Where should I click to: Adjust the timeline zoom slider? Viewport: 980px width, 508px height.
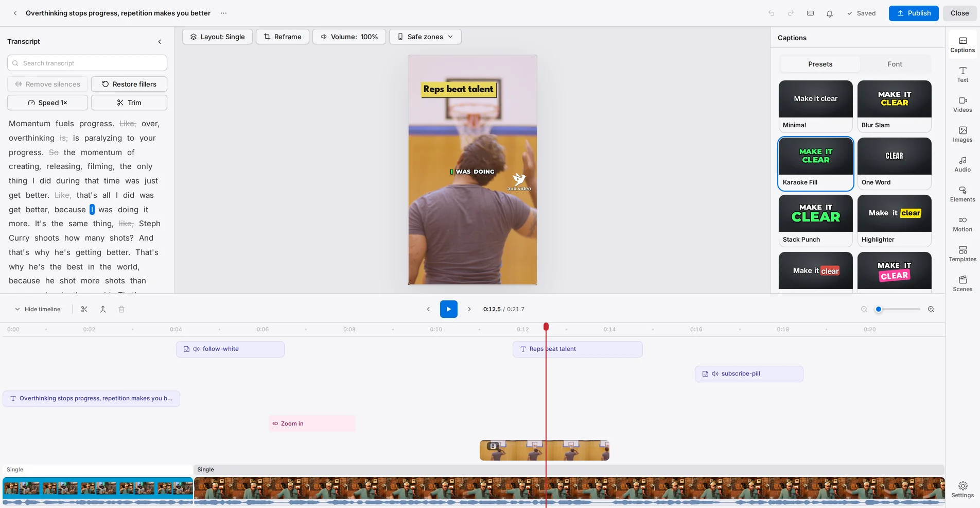click(x=898, y=309)
